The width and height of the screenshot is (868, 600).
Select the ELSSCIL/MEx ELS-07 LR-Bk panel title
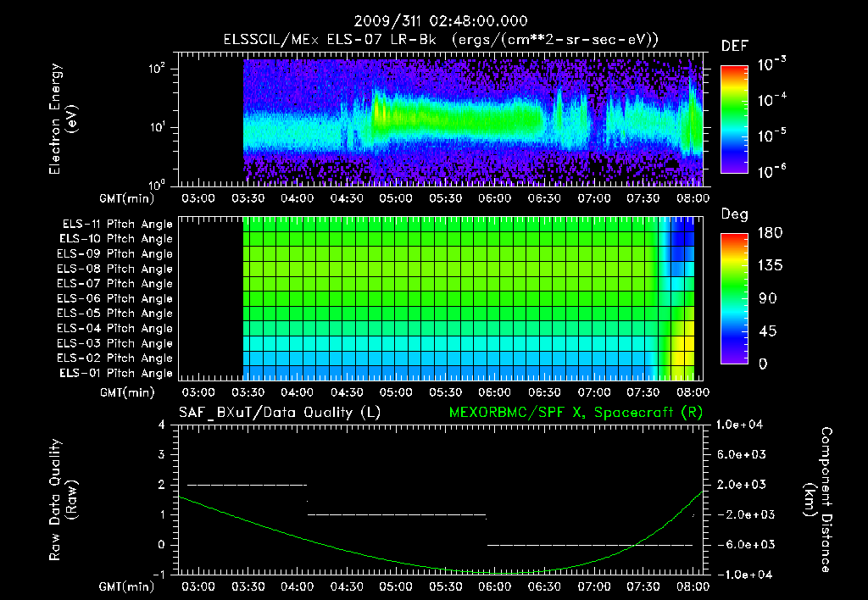pyautogui.click(x=441, y=40)
